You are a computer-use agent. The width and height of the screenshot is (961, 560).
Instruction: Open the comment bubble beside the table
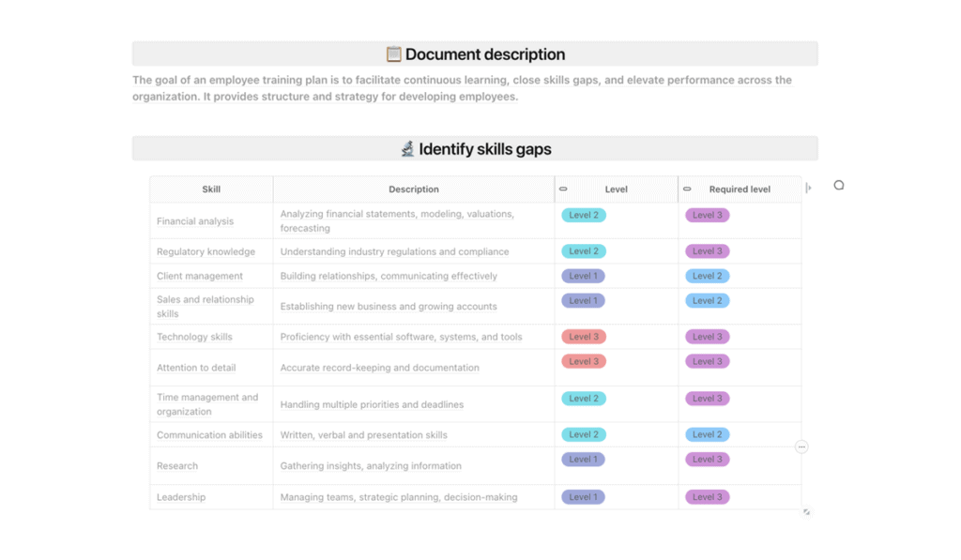(x=838, y=185)
